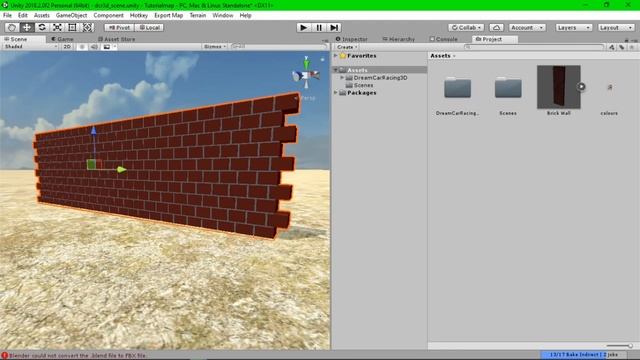The image size is (640, 360).
Task: Click the green plane move handle
Action: click(91, 164)
